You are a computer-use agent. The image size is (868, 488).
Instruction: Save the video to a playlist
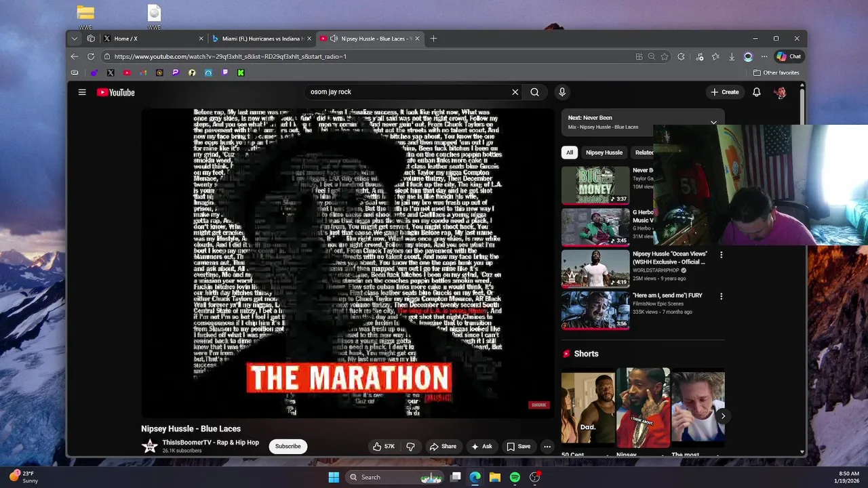[x=519, y=447]
